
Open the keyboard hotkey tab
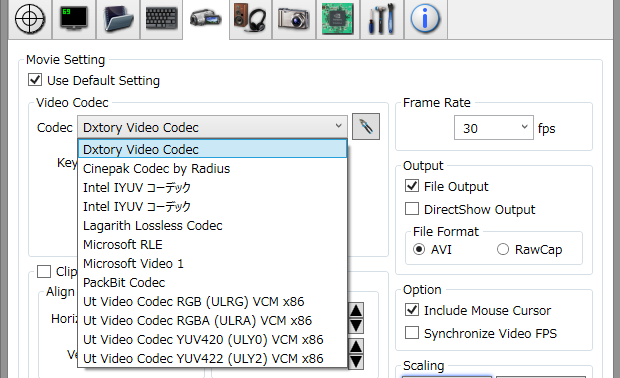[162, 19]
